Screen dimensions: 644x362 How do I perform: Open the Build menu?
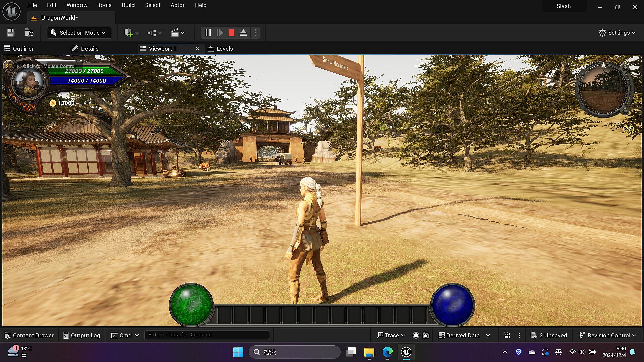[x=128, y=5]
